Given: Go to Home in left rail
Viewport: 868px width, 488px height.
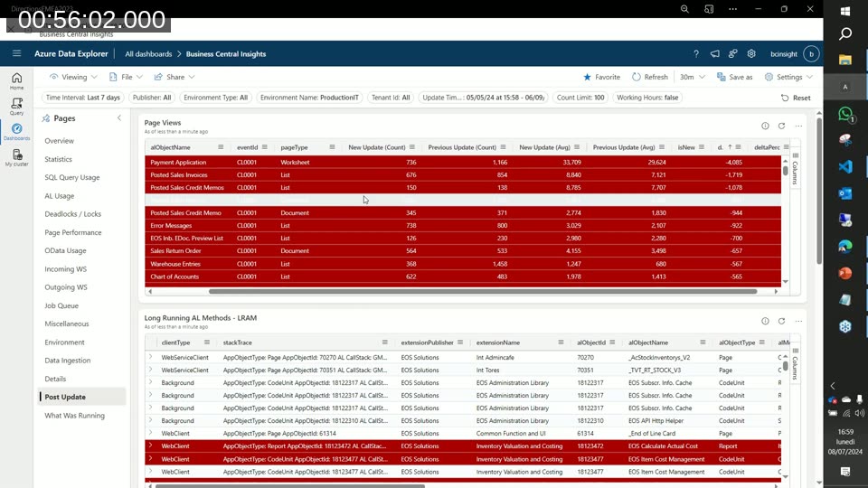Looking at the screenshot, I should click(x=16, y=81).
